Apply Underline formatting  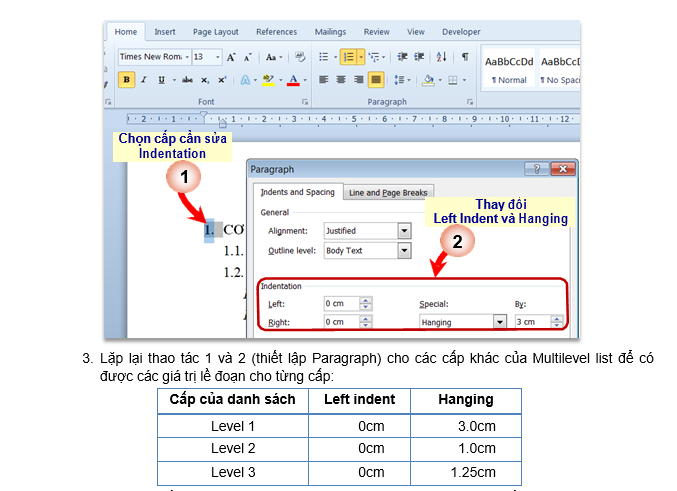[159, 80]
